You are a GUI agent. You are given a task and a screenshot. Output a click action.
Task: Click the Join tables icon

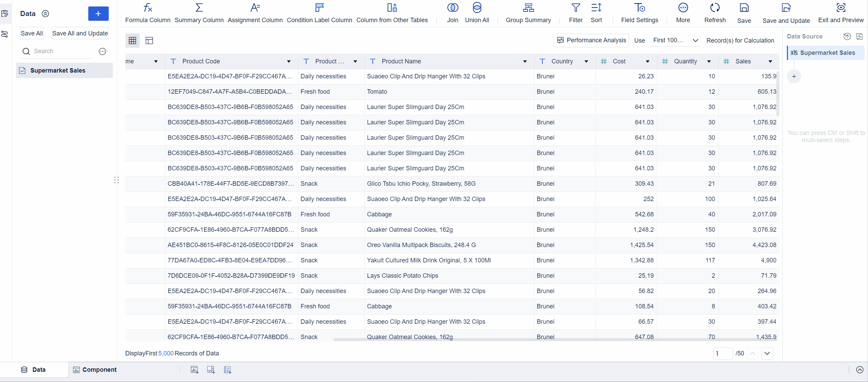coord(452,8)
